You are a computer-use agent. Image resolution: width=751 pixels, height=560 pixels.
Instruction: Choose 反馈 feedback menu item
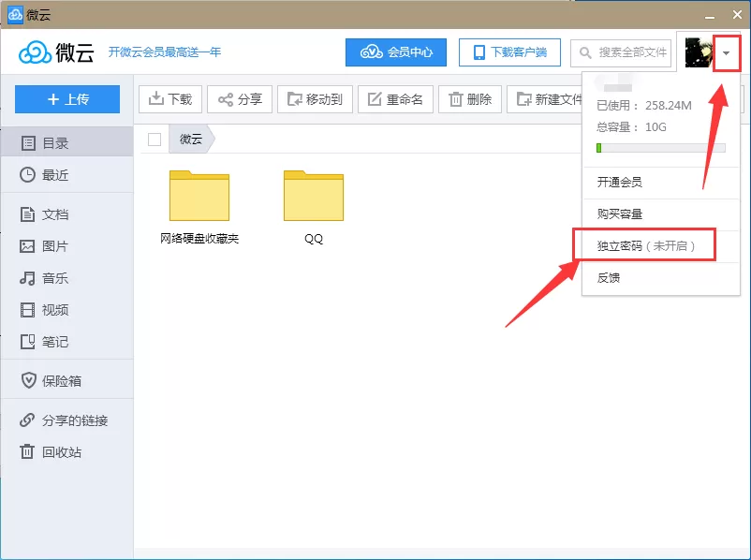tap(660, 277)
